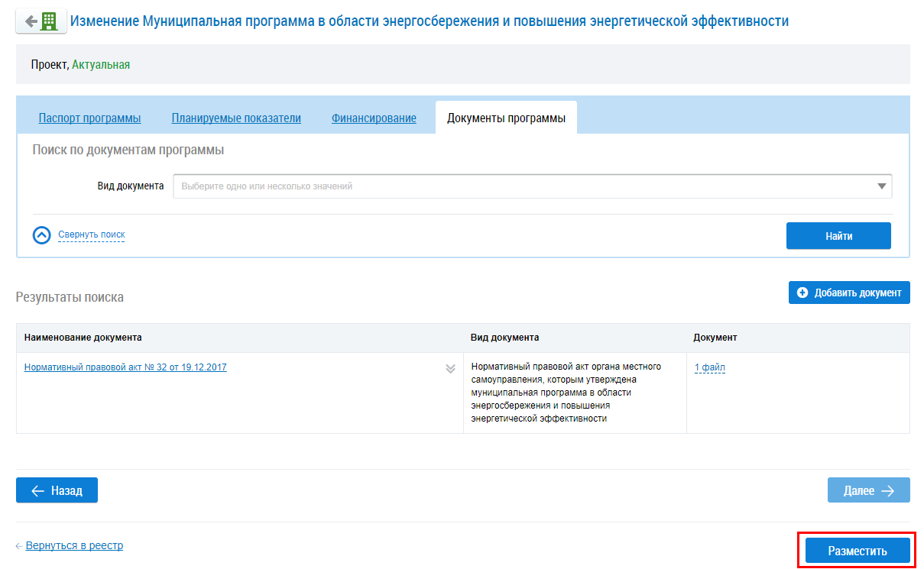Open the 1 файл attachment link
Viewport: 924px width, 569px height.
click(x=709, y=367)
